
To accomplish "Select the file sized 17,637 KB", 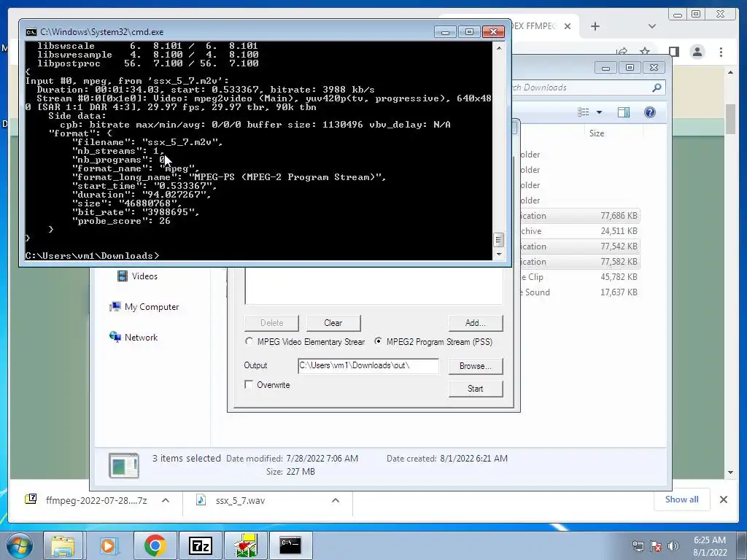I will tap(578, 292).
